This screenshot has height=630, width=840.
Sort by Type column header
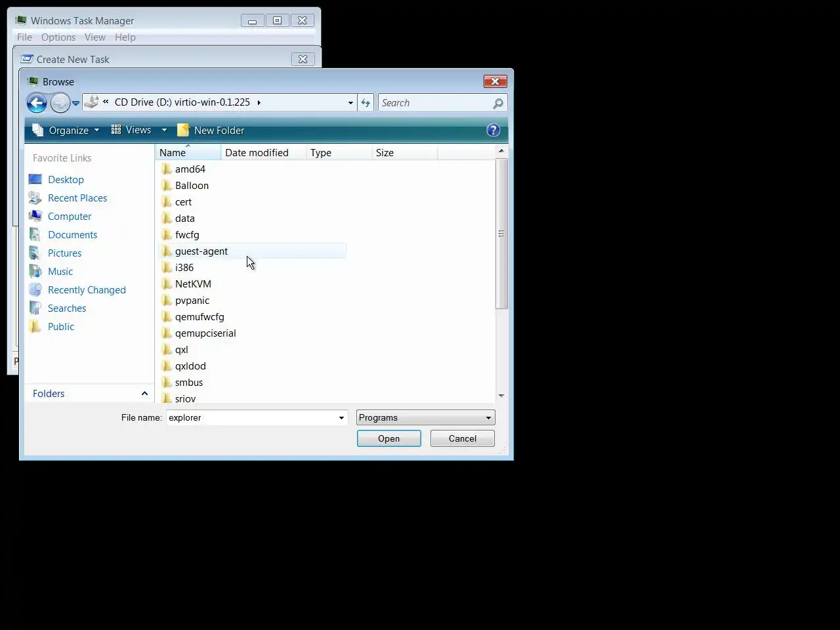coord(339,152)
